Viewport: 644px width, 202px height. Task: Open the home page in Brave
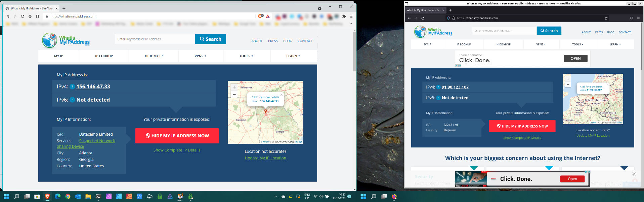click(x=30, y=16)
